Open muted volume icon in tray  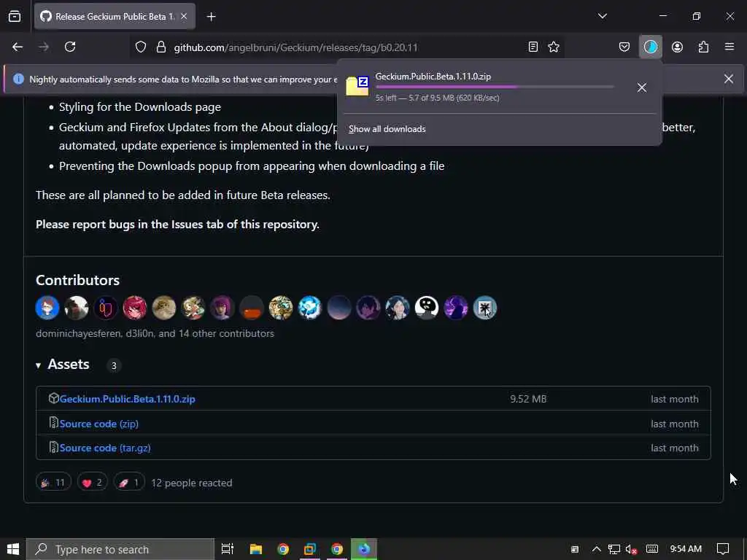tap(631, 549)
